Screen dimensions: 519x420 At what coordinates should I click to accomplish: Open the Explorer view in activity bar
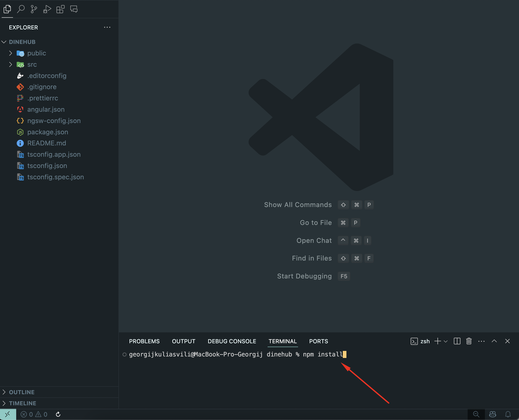7,9
